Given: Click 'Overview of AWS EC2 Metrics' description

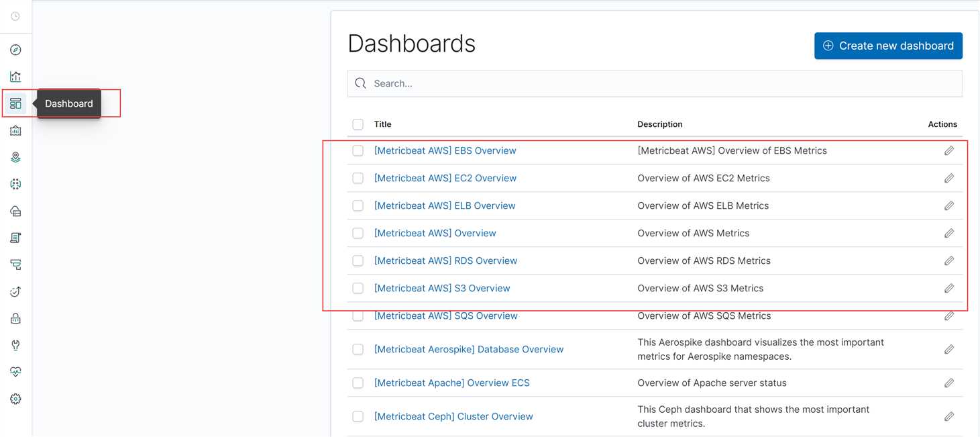Looking at the screenshot, I should [704, 179].
